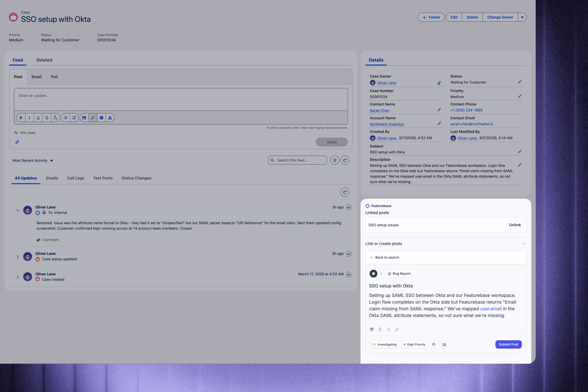Filter the feed by Text Posts
Image resolution: width=588 pixels, height=392 pixels.
click(103, 178)
